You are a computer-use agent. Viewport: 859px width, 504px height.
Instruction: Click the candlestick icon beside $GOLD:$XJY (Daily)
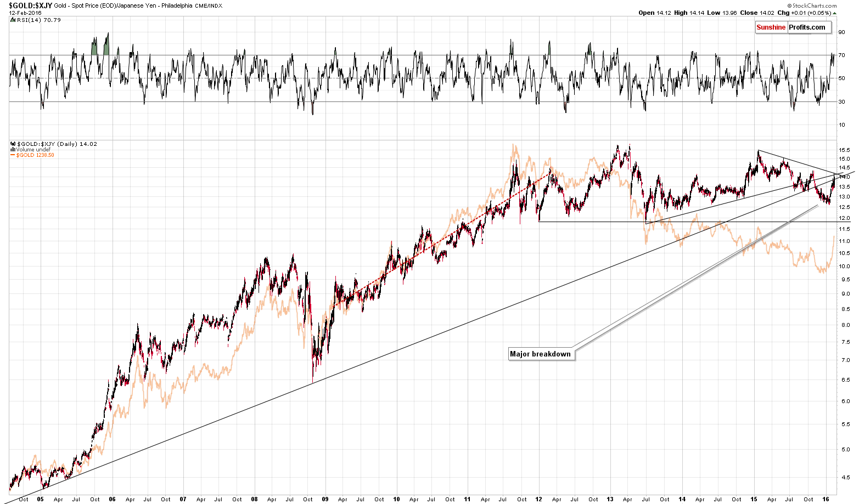13,144
